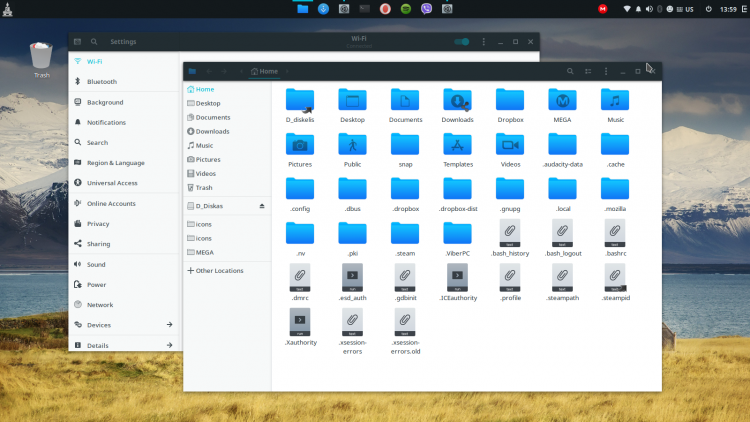Eject the D_Diskas drive
Image resolution: width=750 pixels, height=422 pixels.
262,206
